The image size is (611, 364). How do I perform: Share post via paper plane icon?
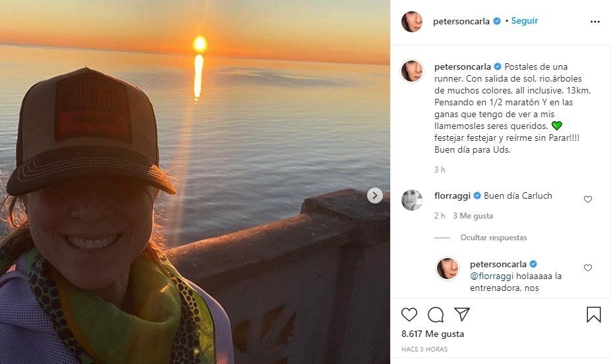pos(461,315)
